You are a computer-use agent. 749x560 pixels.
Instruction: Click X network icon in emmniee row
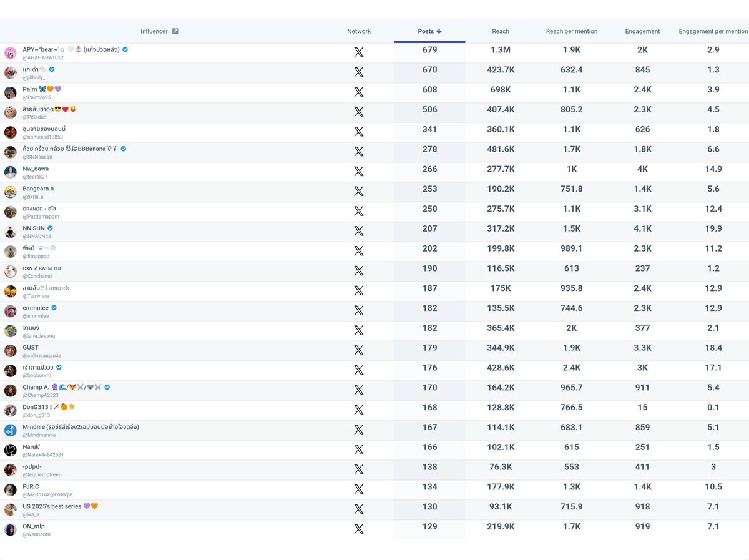[x=359, y=310]
